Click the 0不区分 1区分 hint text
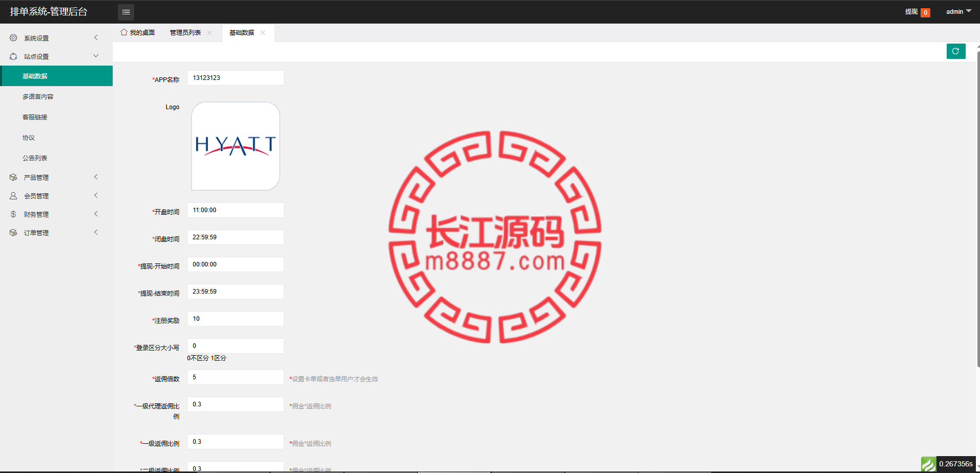This screenshot has width=980, height=473. click(x=206, y=358)
